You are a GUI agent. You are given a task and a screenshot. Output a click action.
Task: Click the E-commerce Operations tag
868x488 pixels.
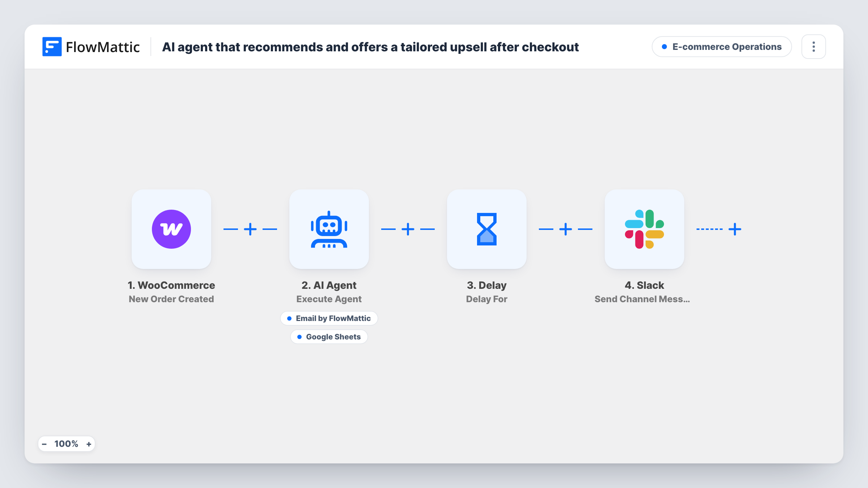722,47
